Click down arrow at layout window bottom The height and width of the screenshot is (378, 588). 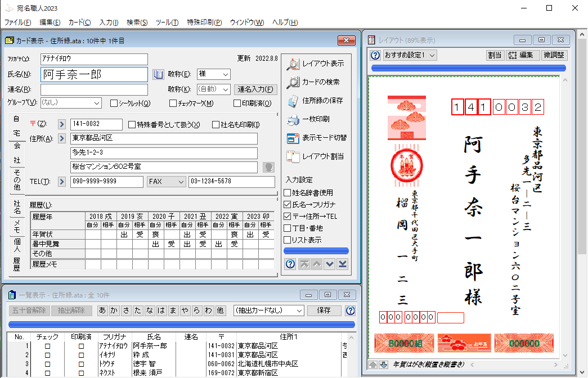pyautogui.click(x=383, y=364)
